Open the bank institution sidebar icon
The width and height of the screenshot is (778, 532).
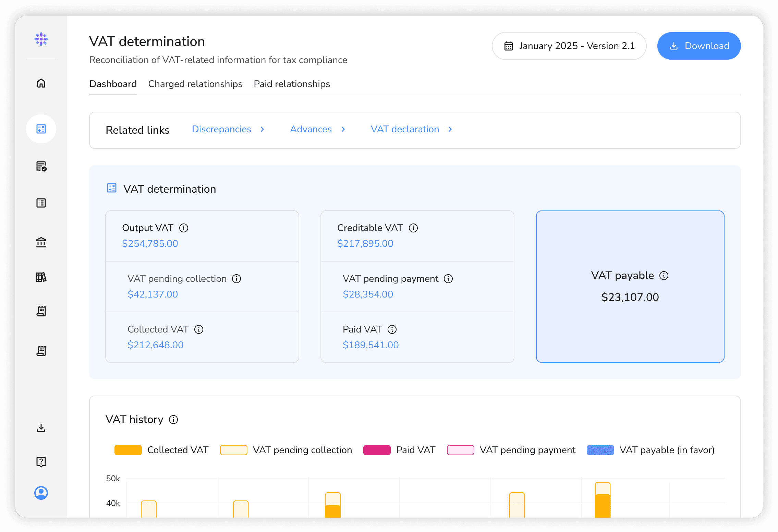(x=41, y=242)
